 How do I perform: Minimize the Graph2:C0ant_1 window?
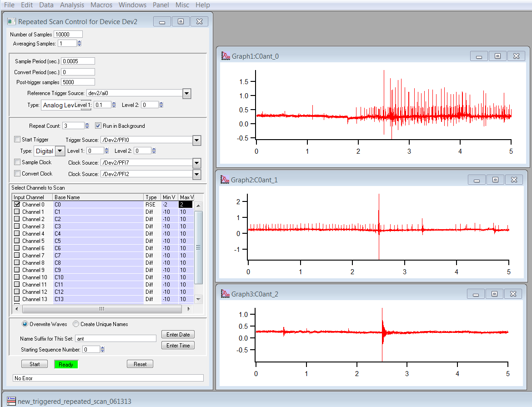tap(477, 180)
